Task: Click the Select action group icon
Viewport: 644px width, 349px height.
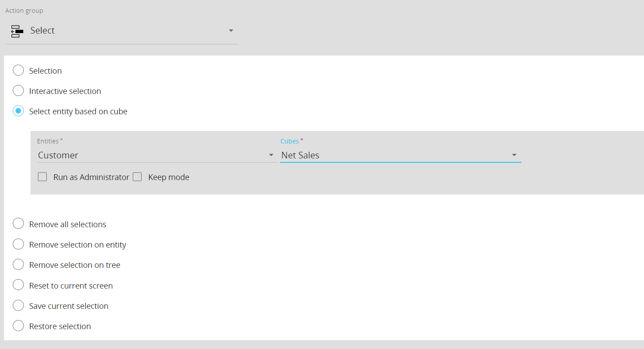Action: coord(17,31)
